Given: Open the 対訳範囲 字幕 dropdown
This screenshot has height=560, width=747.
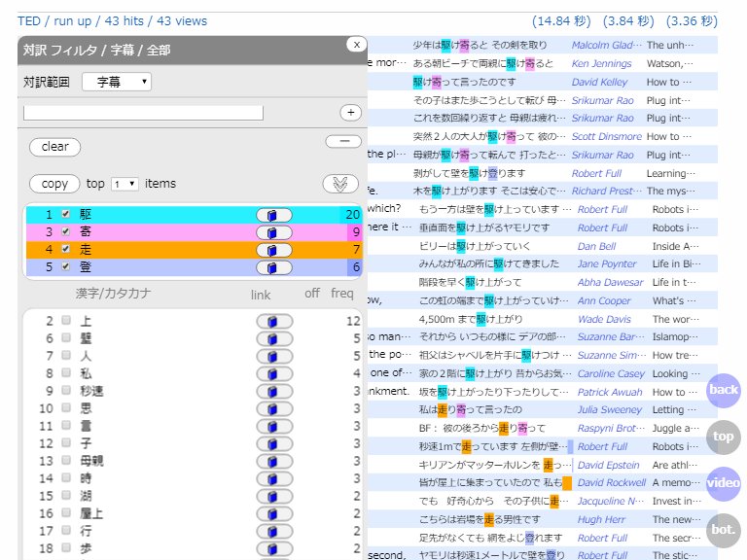Looking at the screenshot, I should [x=117, y=82].
